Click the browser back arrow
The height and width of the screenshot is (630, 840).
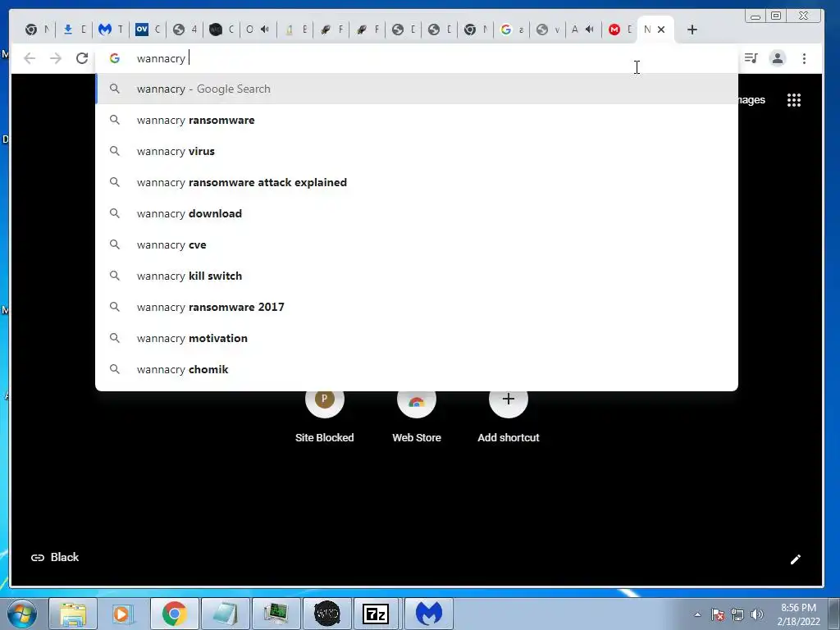coord(30,58)
